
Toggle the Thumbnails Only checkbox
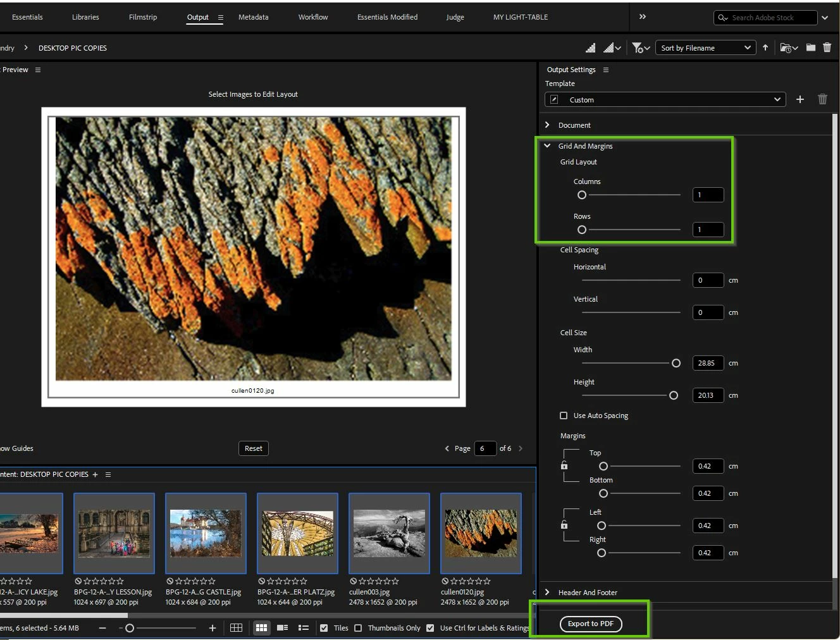point(359,628)
